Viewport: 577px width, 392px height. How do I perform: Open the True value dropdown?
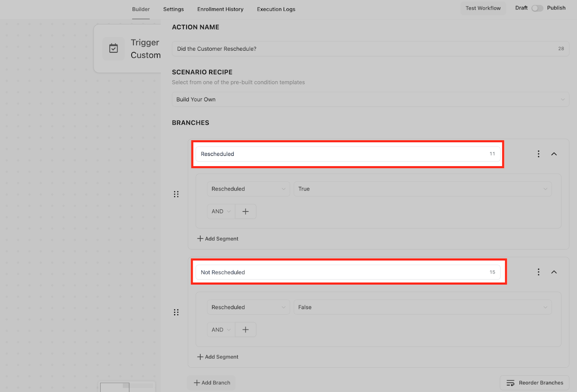click(423, 189)
